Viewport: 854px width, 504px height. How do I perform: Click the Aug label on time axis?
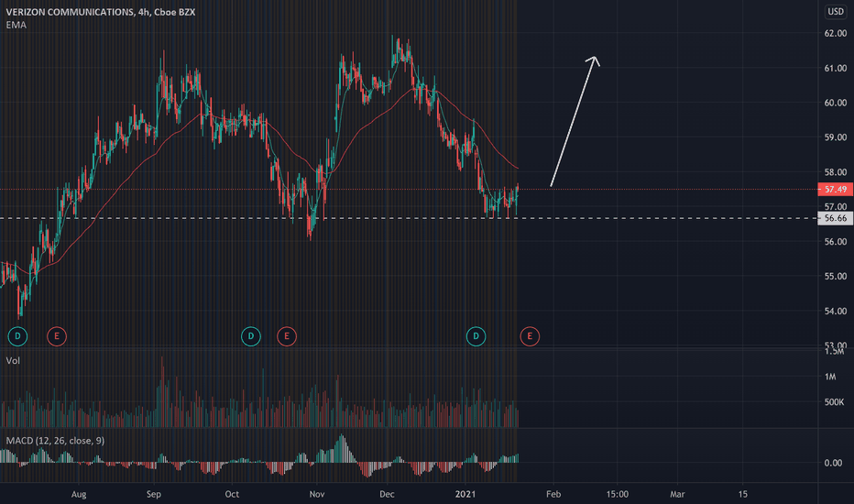(79, 494)
